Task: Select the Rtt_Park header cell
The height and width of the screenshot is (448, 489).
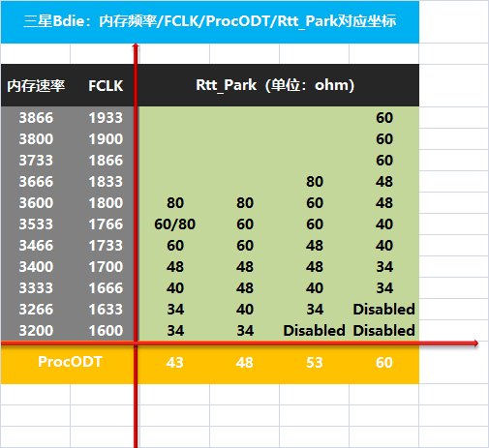Action: (275, 85)
